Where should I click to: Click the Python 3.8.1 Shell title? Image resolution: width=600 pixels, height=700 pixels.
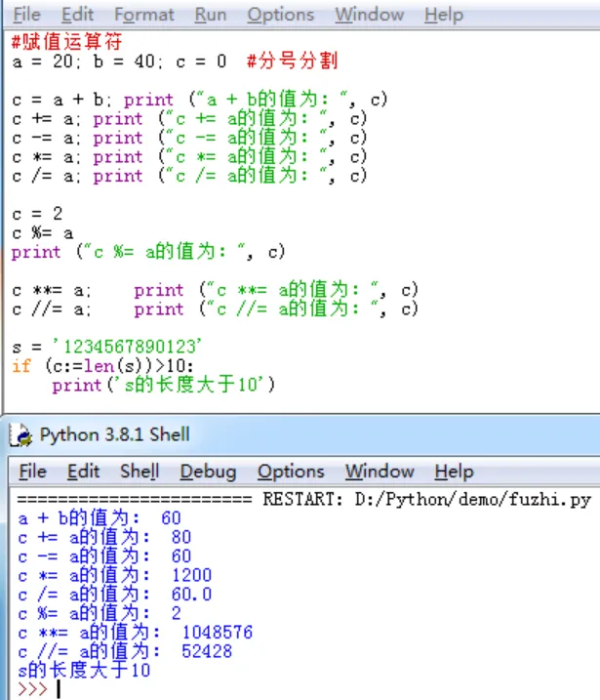click(x=115, y=434)
